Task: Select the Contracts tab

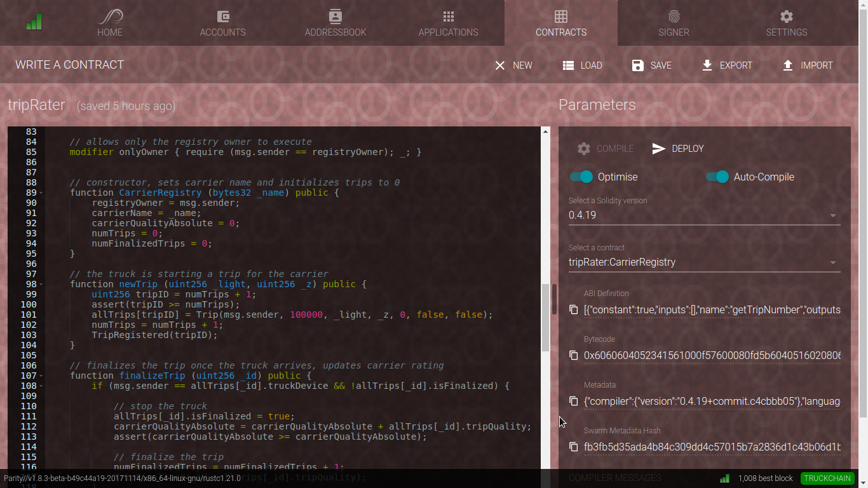Action: 561,23
